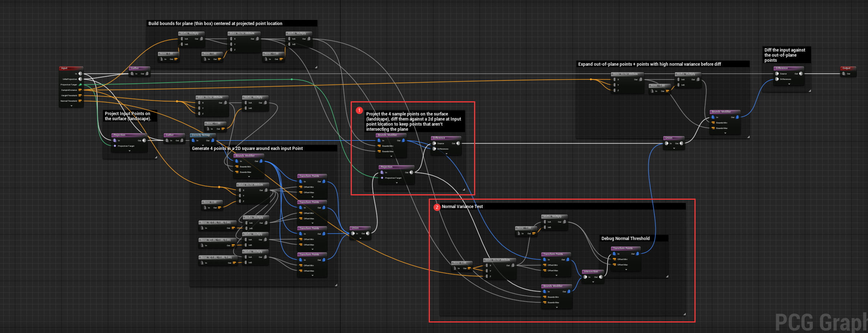Click the Bounds Min pin on the right Bounds Modifier
Viewport: 868px width, 333px height.
point(713,123)
